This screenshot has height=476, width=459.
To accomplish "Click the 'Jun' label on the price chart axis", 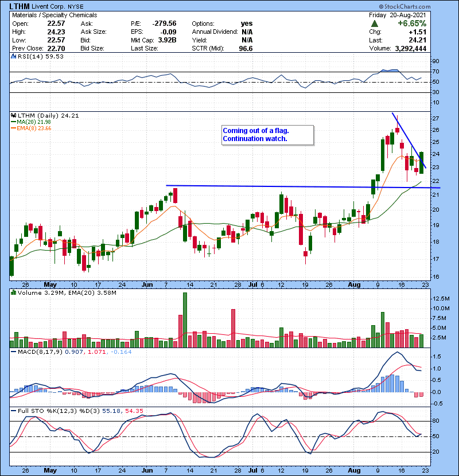I will coord(147,284).
